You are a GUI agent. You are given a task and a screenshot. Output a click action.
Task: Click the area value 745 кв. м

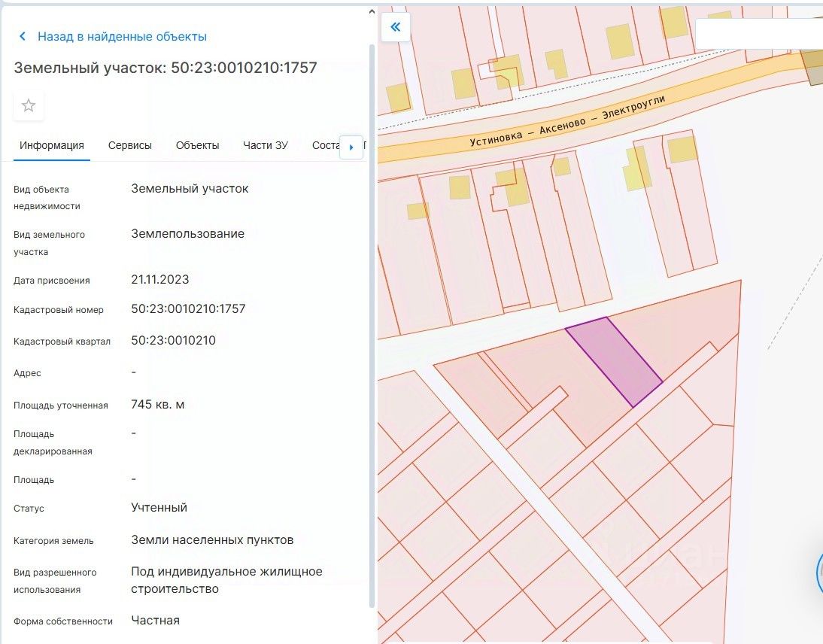pos(157,404)
